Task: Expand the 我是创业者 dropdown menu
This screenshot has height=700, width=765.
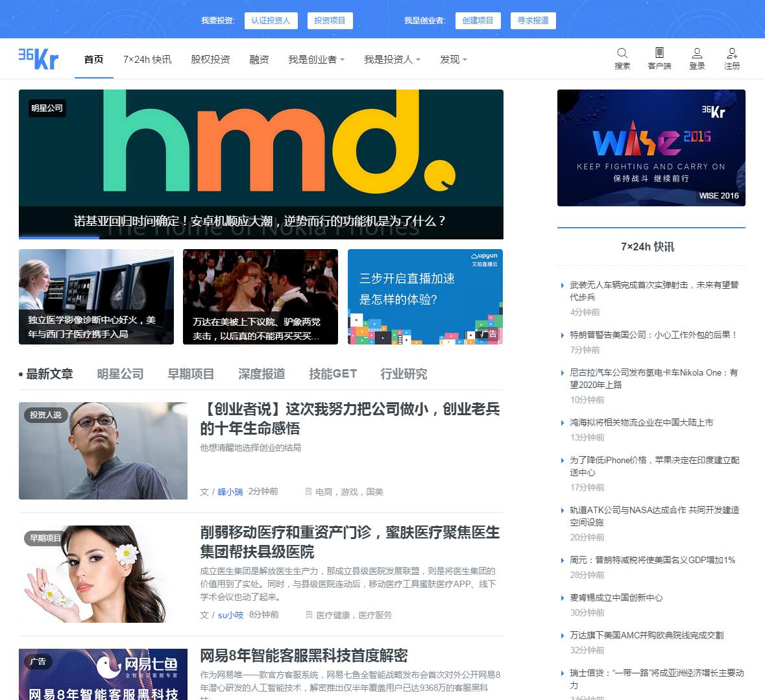Action: coord(316,60)
